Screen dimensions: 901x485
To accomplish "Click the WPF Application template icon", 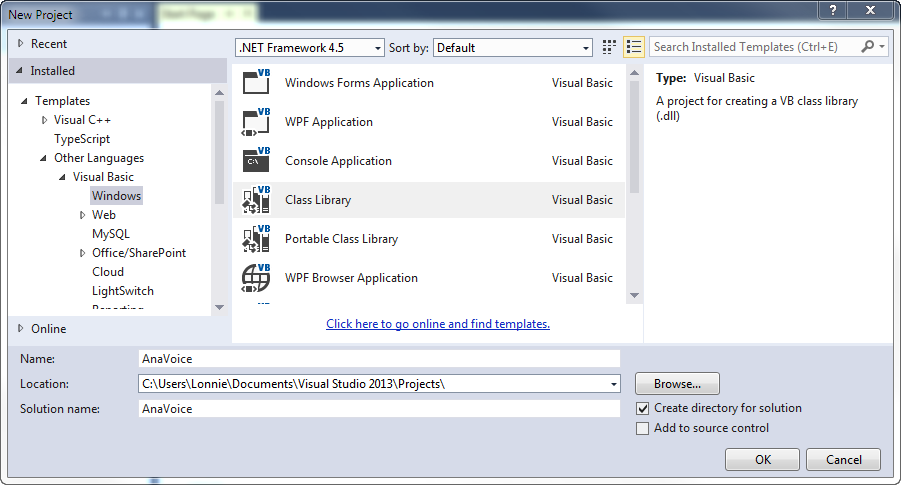I will pyautogui.click(x=256, y=122).
